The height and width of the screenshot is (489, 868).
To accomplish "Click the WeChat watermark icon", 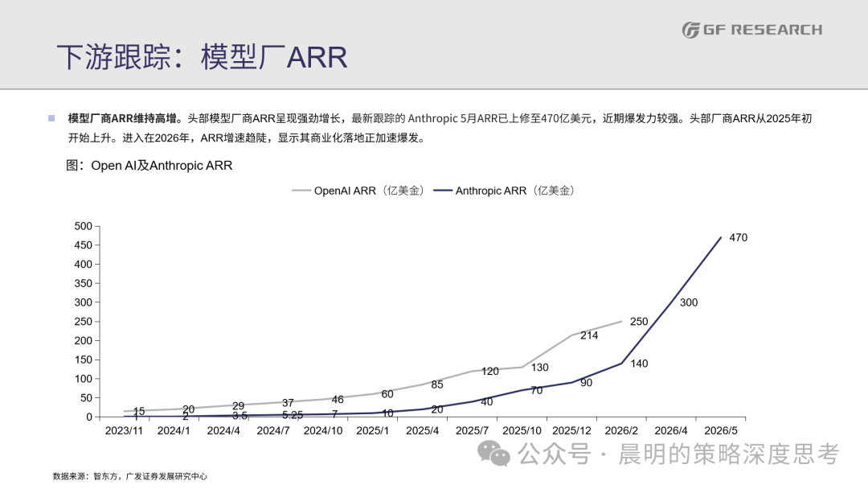I will [493, 454].
